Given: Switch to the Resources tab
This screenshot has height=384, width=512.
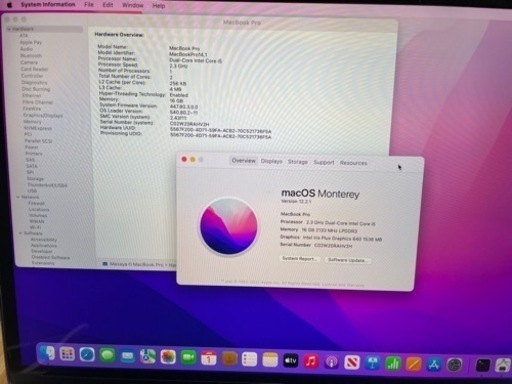Looking at the screenshot, I should [x=353, y=163].
